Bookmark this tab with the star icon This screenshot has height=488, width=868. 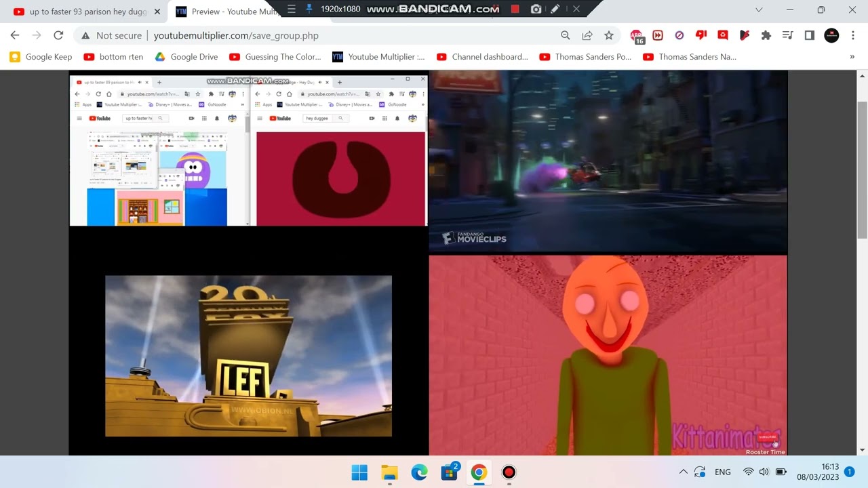tap(609, 35)
